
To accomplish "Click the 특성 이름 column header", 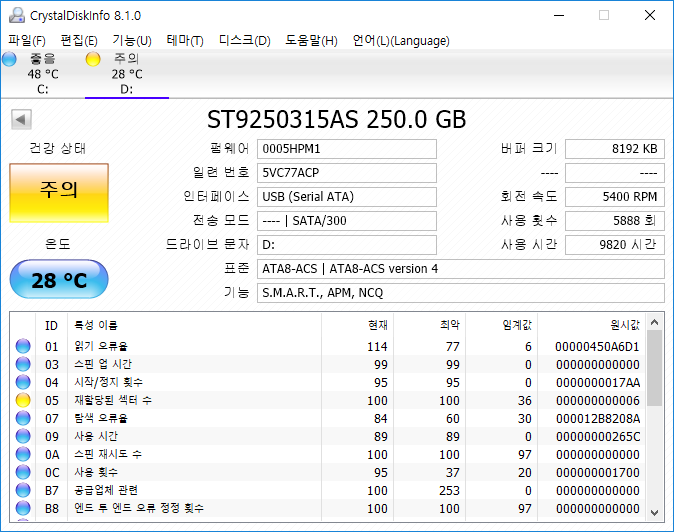I will coord(194,325).
